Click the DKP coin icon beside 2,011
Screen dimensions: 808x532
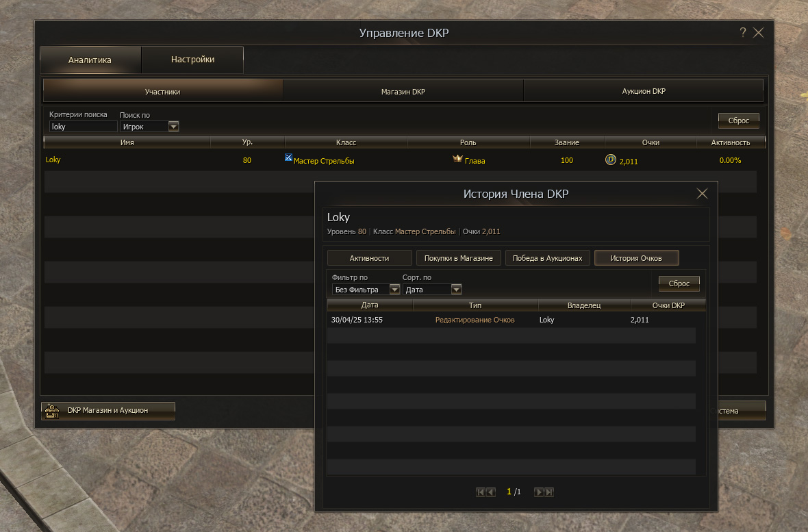point(611,160)
